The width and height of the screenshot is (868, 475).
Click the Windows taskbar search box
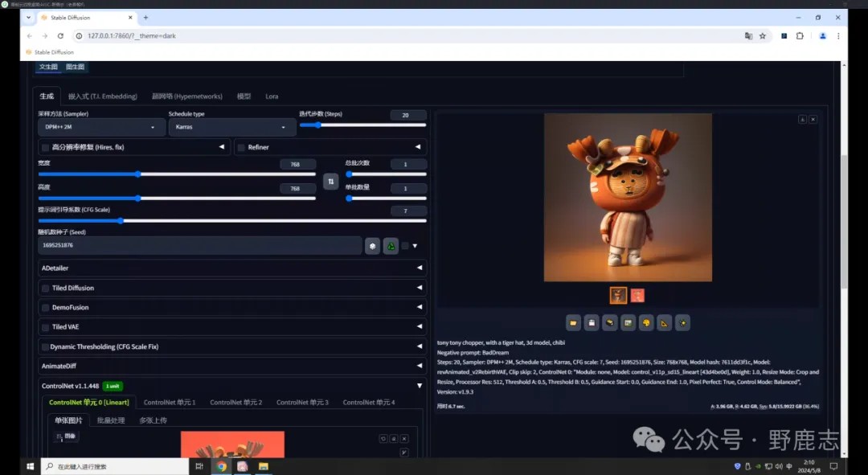point(115,466)
